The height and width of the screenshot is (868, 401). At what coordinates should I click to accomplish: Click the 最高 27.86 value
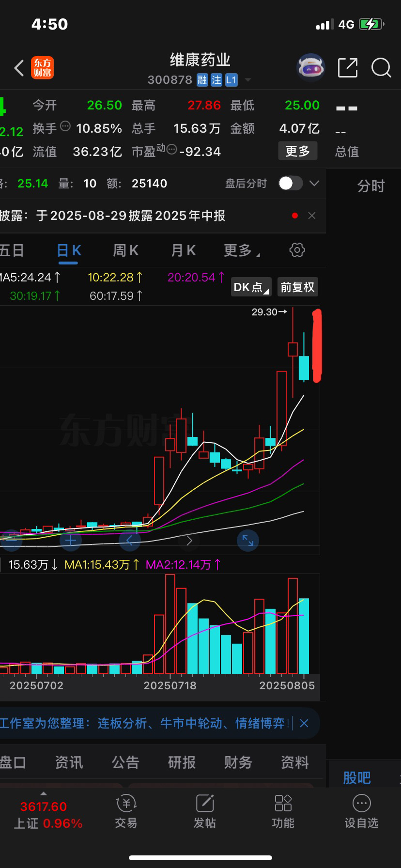[x=204, y=105]
